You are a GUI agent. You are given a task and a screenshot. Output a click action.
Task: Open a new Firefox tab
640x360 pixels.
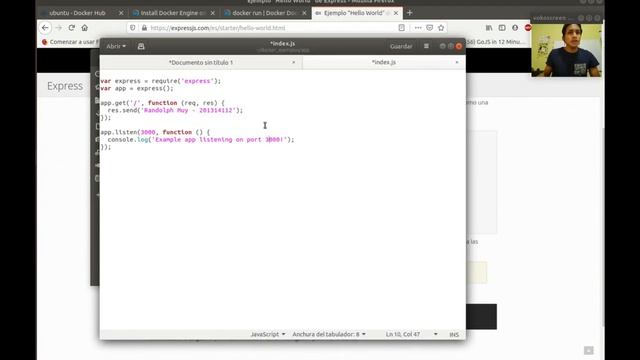point(409,13)
